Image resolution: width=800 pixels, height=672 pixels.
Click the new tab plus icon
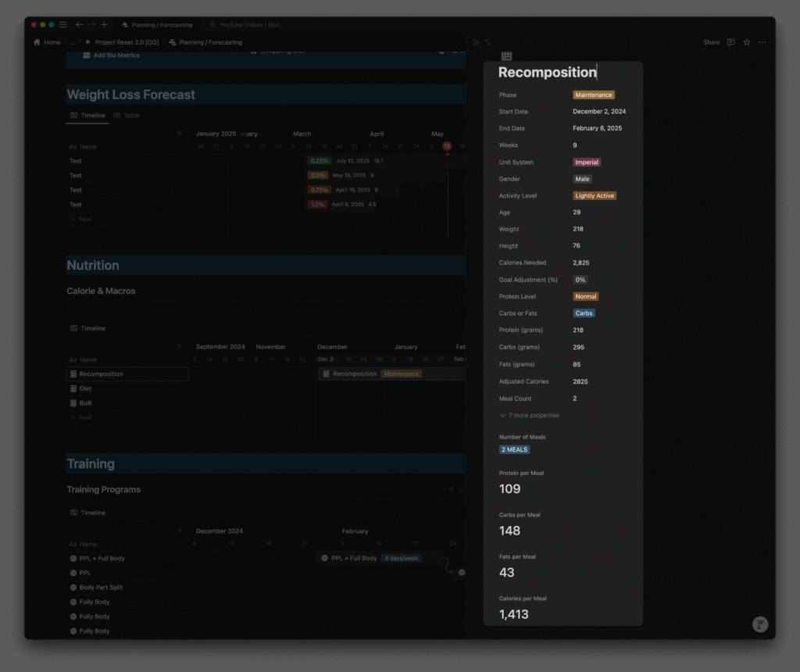pyautogui.click(x=105, y=25)
